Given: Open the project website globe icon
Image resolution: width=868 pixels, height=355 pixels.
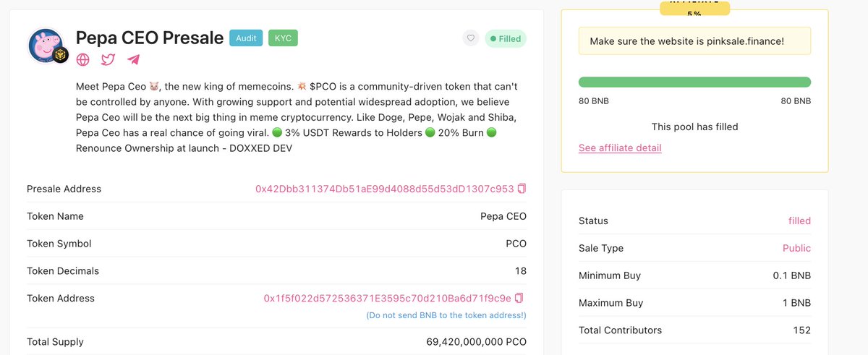Looking at the screenshot, I should coord(83,60).
